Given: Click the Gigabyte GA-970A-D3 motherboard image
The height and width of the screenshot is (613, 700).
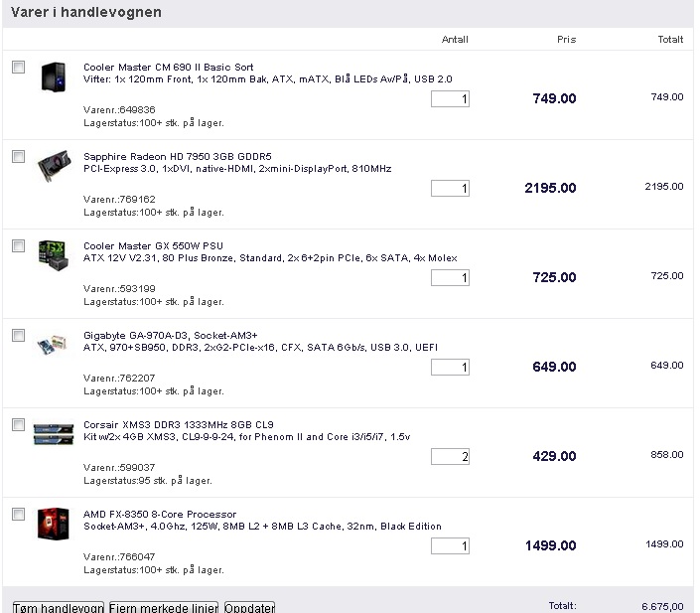Looking at the screenshot, I should (53, 345).
